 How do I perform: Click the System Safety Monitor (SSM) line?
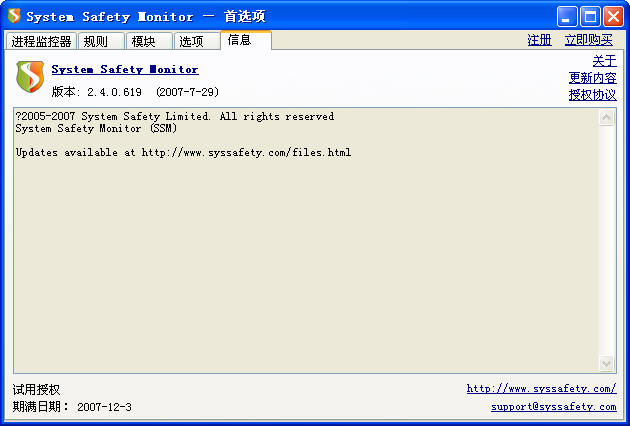click(x=96, y=128)
